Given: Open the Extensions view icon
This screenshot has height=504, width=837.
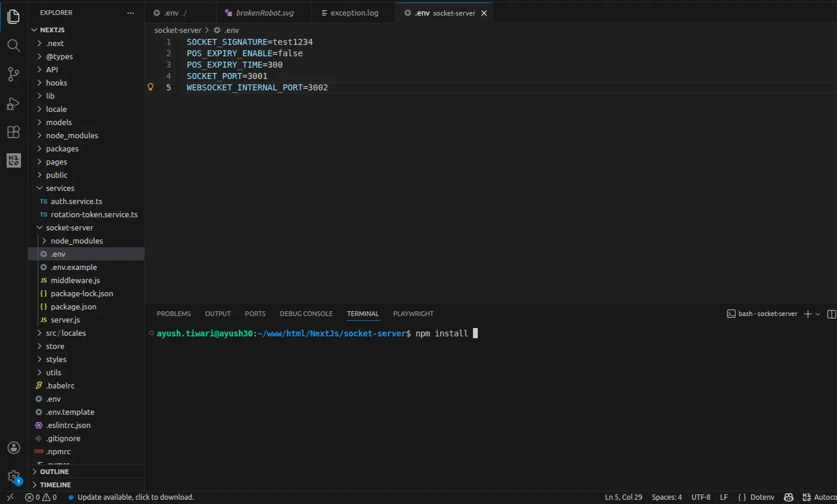Looking at the screenshot, I should point(13,132).
